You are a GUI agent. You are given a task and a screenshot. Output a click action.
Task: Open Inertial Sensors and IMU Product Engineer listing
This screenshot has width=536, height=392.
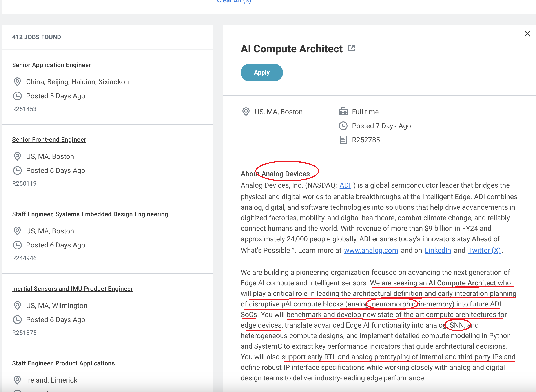pyautogui.click(x=73, y=289)
